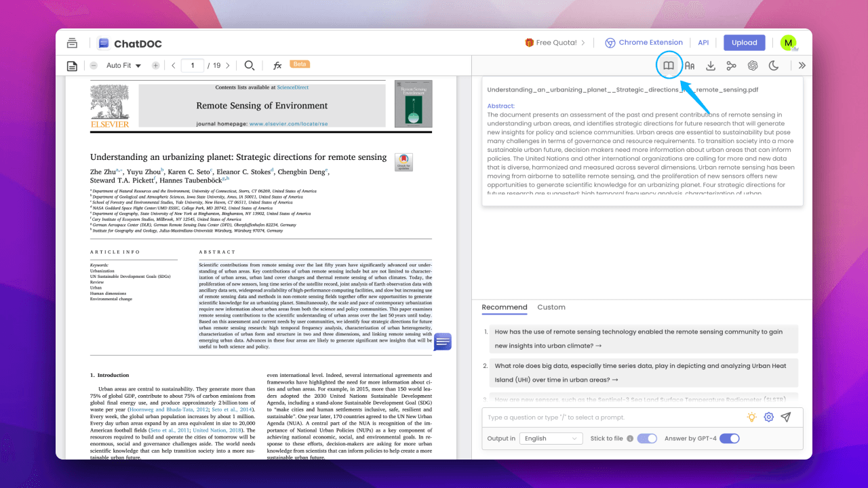
Task: Switch to the Custom tab
Action: 551,307
